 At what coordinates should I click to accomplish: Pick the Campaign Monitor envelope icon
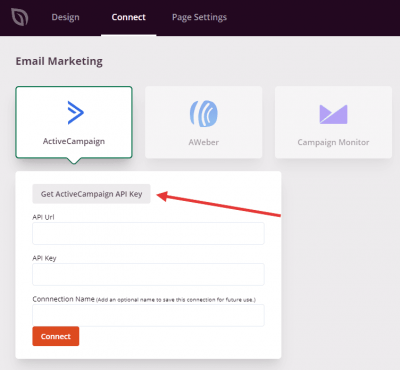[x=333, y=114]
